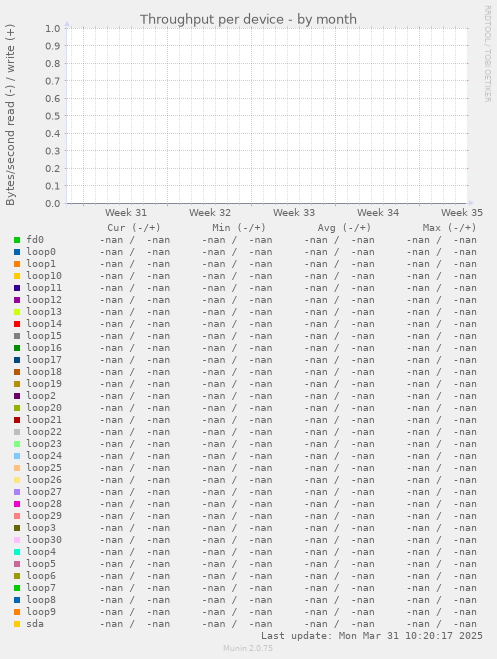This screenshot has height=659, width=497.
Task: Click the 'loop6' device label
Action: [x=41, y=576]
